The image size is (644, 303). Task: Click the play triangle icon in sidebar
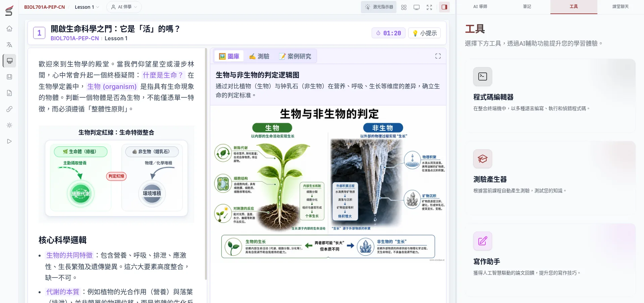click(x=9, y=141)
